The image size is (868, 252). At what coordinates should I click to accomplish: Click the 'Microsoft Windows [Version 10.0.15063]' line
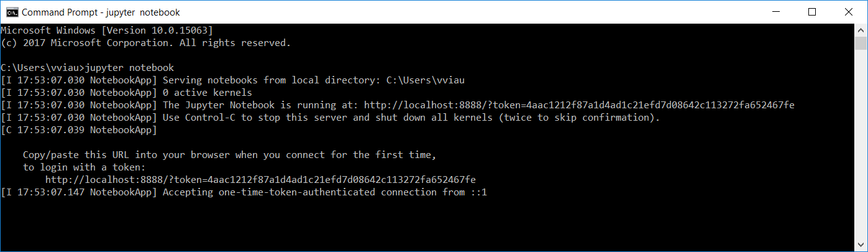(x=107, y=30)
